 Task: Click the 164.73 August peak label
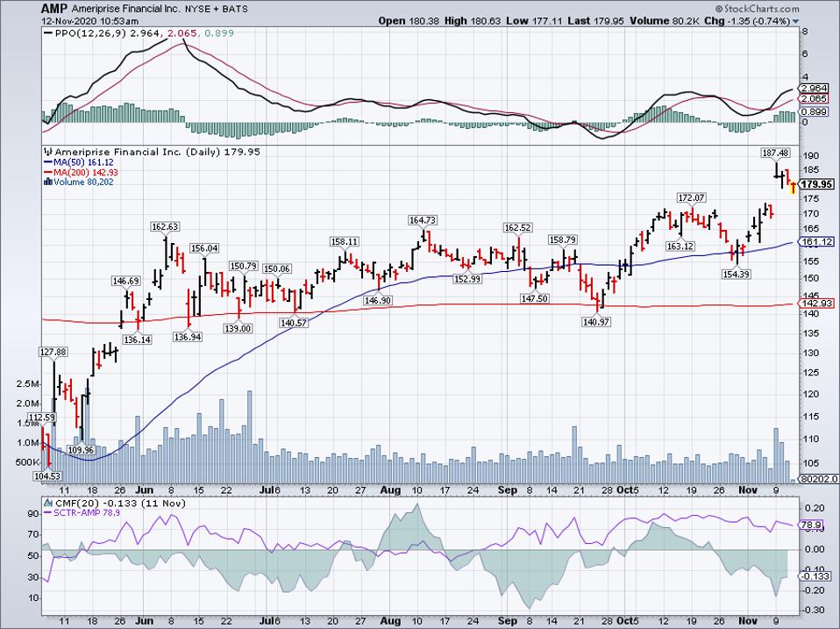point(423,219)
